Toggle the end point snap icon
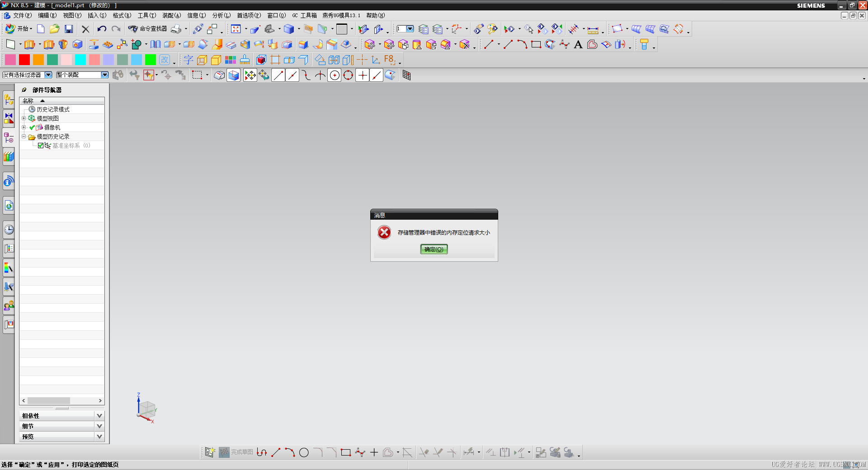Image resolution: width=868 pixels, height=470 pixels. pos(278,75)
